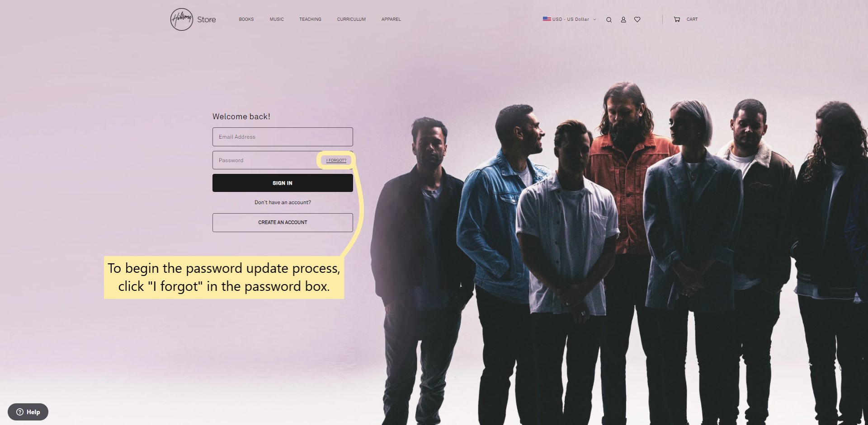Open the Help widget
868x425 pixels.
pyautogui.click(x=28, y=412)
